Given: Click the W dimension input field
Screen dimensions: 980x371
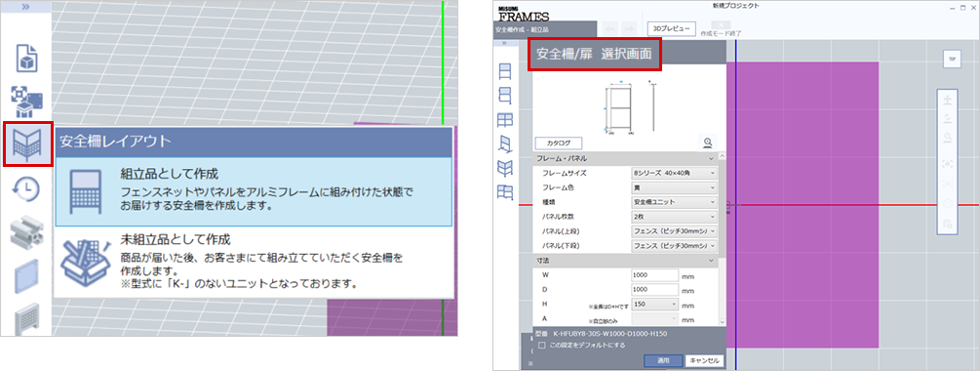Looking at the screenshot, I should click(655, 275).
